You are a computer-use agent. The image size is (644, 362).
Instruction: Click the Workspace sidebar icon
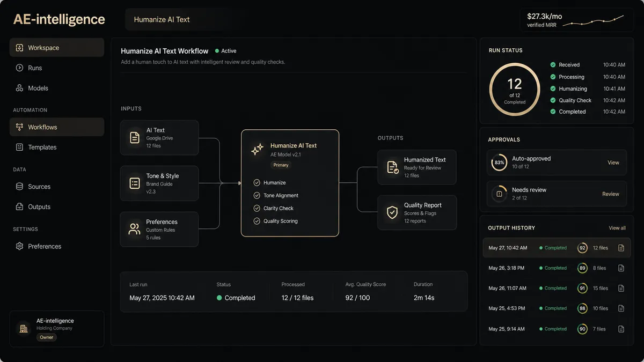[x=20, y=48]
